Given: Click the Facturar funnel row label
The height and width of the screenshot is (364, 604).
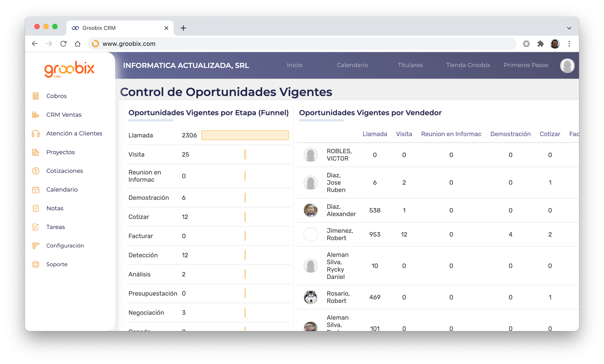Looking at the screenshot, I should (x=141, y=236).
